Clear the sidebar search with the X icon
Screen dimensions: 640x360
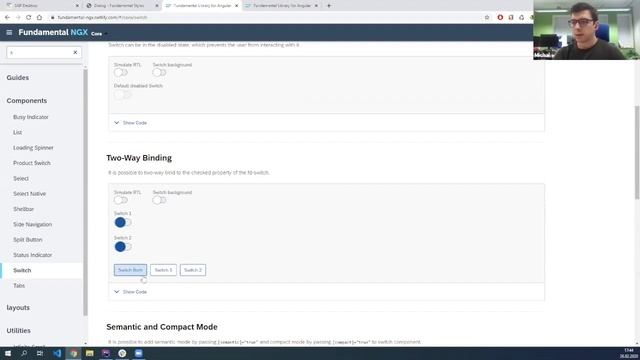point(75,53)
